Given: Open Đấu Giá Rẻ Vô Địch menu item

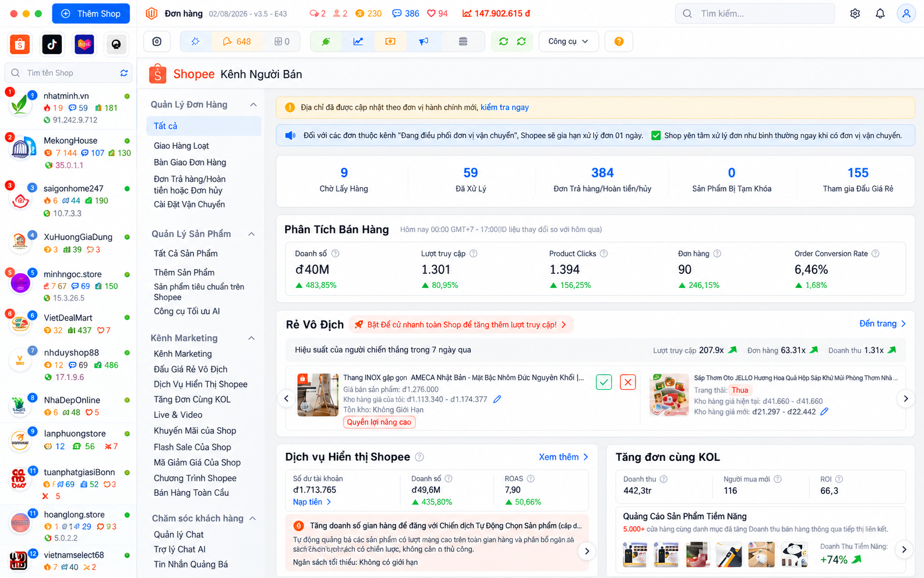Looking at the screenshot, I should click(x=191, y=369).
